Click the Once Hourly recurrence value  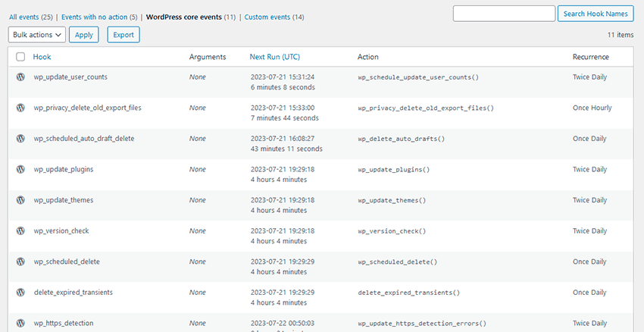(x=592, y=108)
